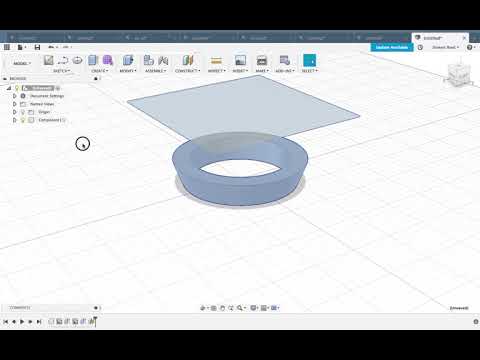480x360 pixels.
Task: Click the timeline settings gear
Action: coord(476,322)
